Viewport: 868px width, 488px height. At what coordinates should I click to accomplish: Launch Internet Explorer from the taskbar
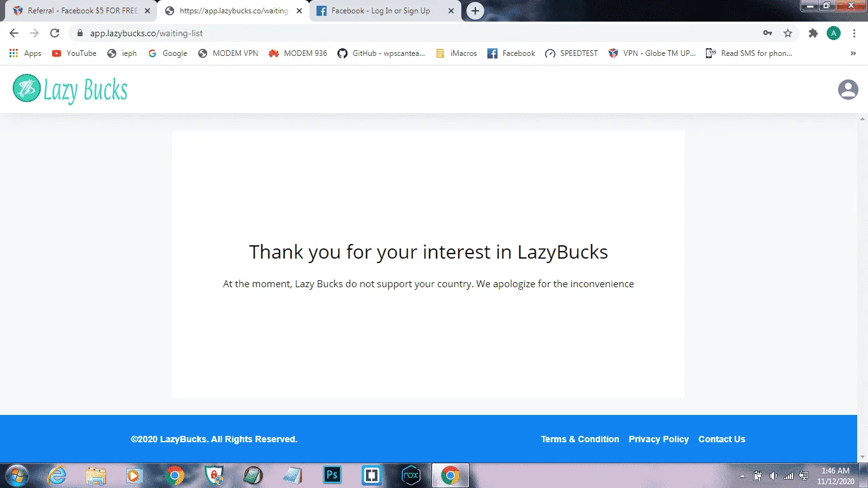(x=57, y=475)
